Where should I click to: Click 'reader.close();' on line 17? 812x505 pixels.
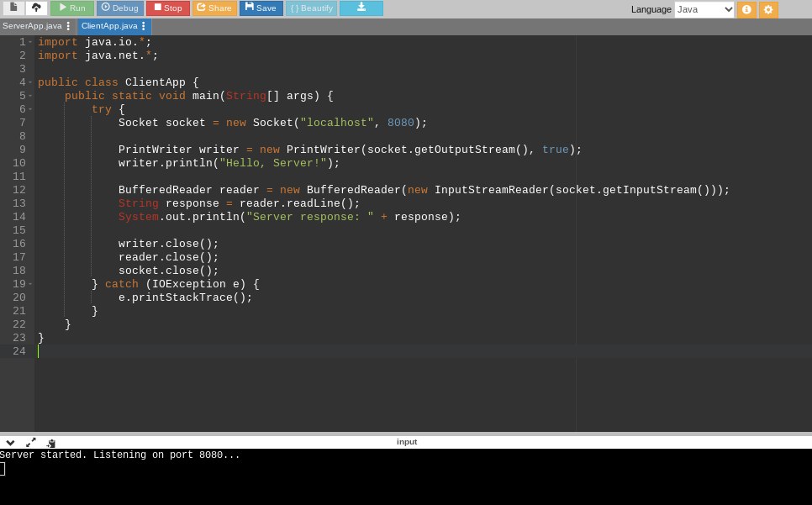pyautogui.click(x=169, y=257)
